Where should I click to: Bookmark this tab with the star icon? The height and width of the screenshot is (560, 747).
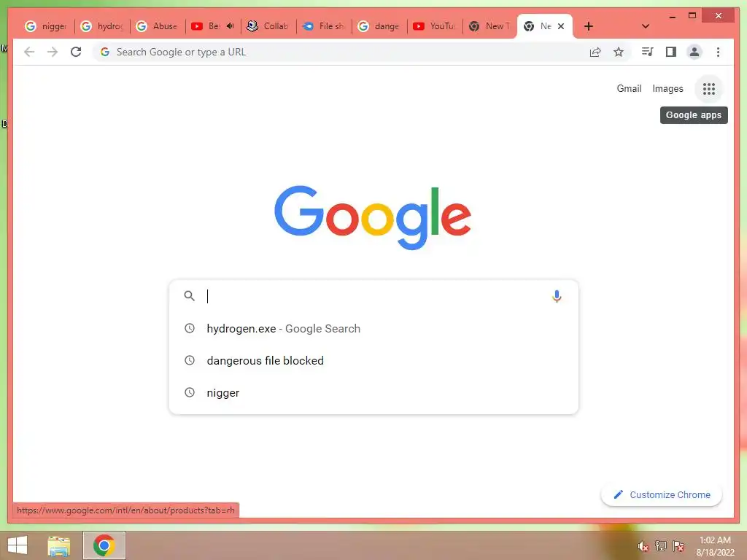(x=619, y=52)
